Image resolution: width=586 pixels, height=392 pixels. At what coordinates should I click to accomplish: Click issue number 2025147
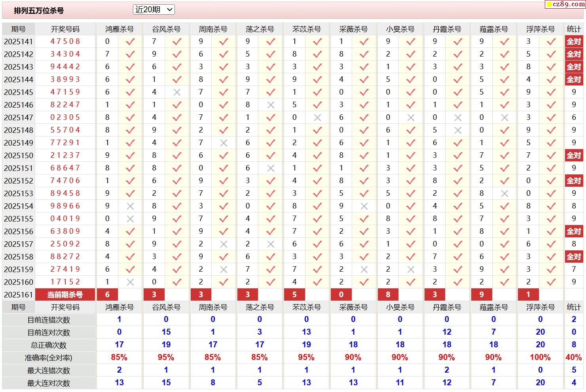pyautogui.click(x=19, y=117)
